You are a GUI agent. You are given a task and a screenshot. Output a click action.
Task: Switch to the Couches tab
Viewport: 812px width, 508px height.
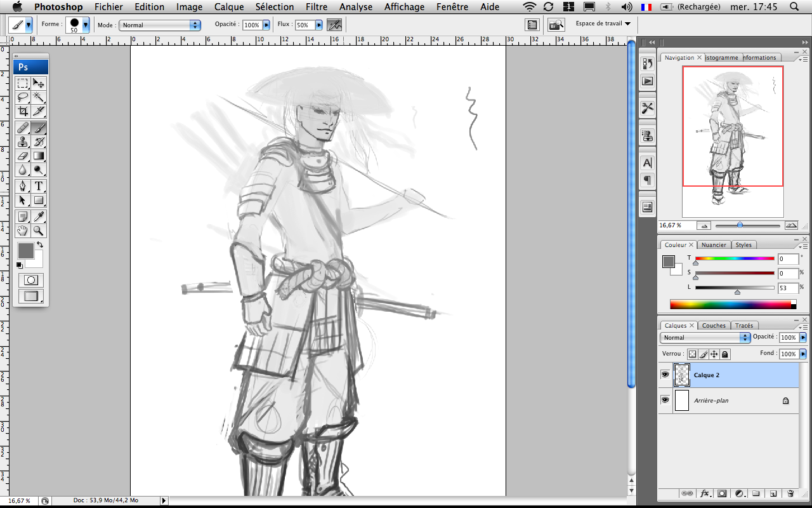click(x=714, y=326)
